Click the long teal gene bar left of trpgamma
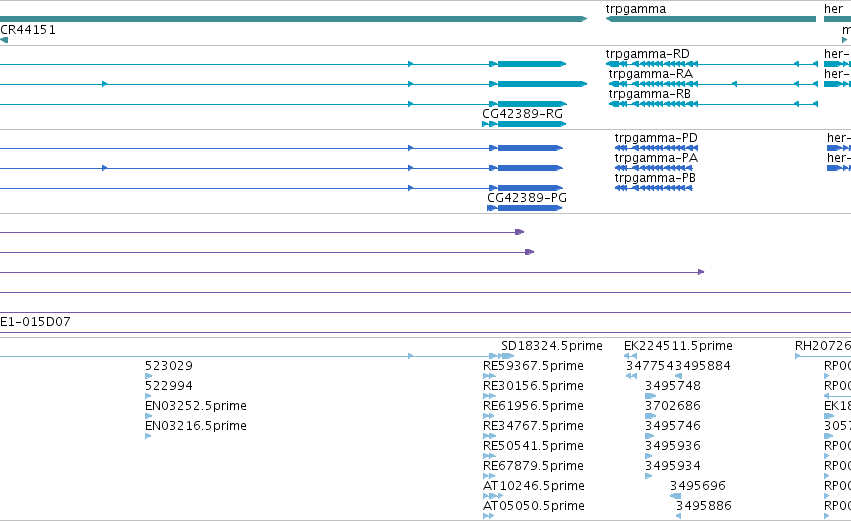This screenshot has width=851, height=521. [294, 19]
